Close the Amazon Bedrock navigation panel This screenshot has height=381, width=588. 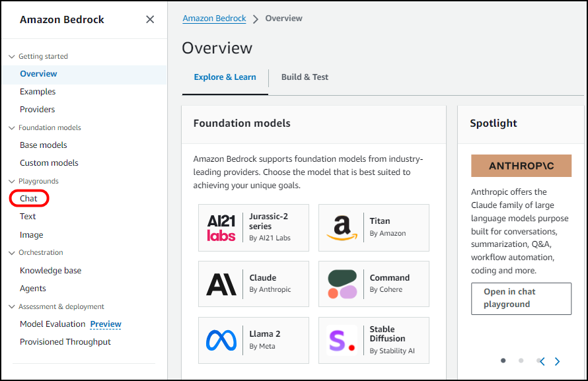click(x=150, y=20)
